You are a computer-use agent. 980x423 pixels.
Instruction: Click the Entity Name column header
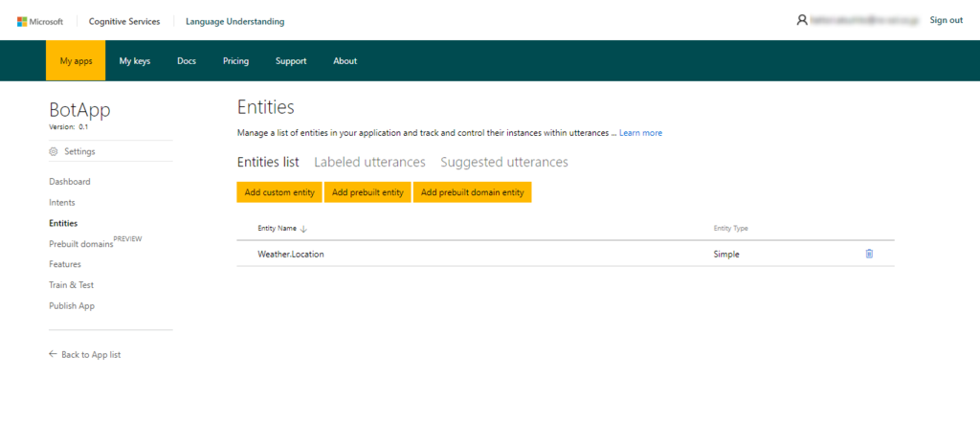coord(277,229)
